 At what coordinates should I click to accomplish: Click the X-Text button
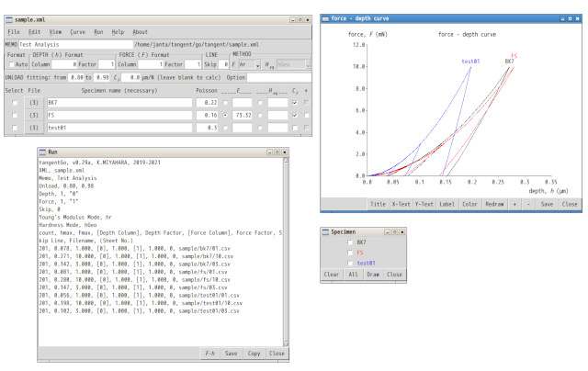click(401, 204)
